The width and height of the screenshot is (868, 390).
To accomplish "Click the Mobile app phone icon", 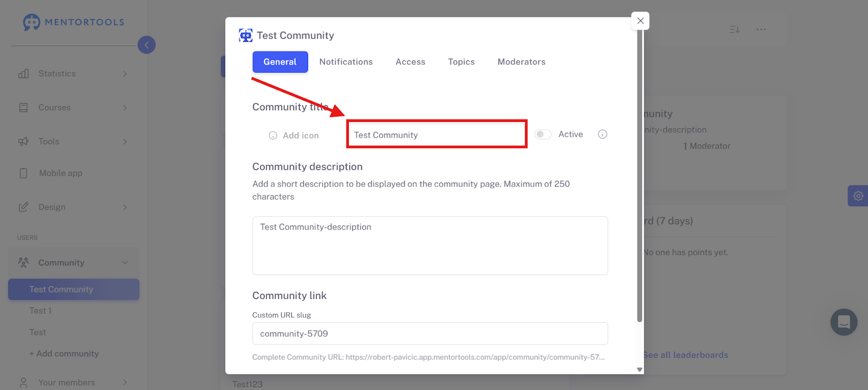I will (x=23, y=173).
